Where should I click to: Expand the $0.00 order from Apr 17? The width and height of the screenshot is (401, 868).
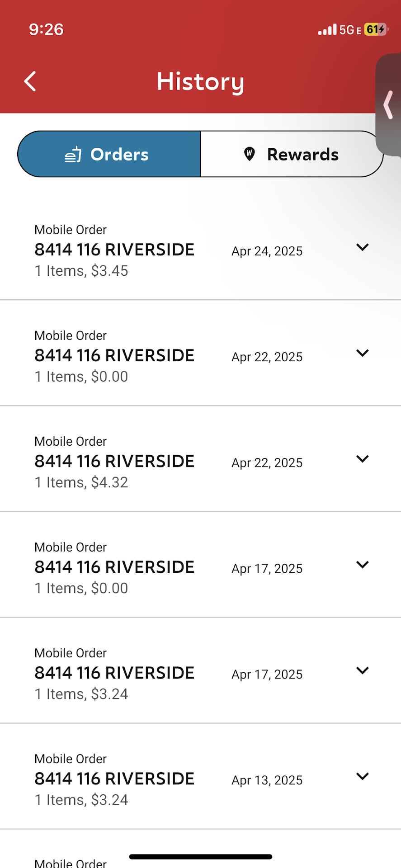click(x=363, y=565)
